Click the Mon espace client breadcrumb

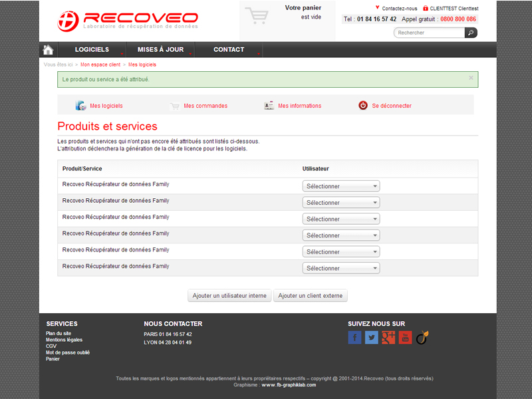point(100,65)
